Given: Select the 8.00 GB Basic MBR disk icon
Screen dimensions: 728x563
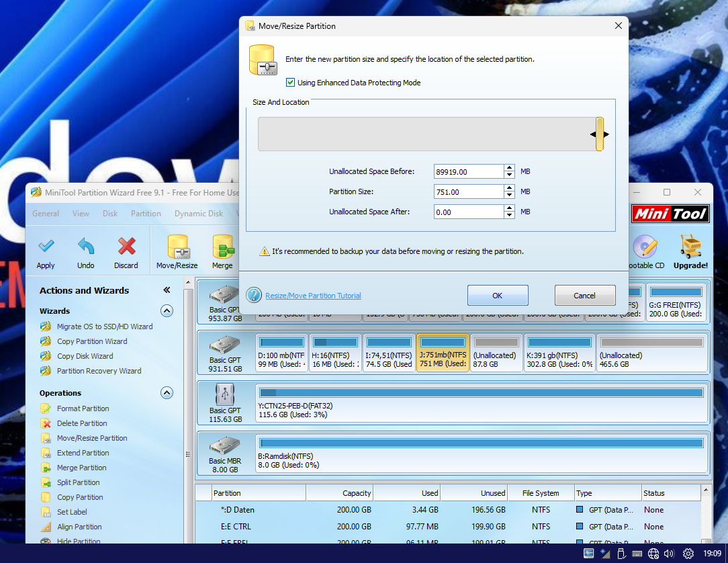Looking at the screenshot, I should tap(225, 446).
